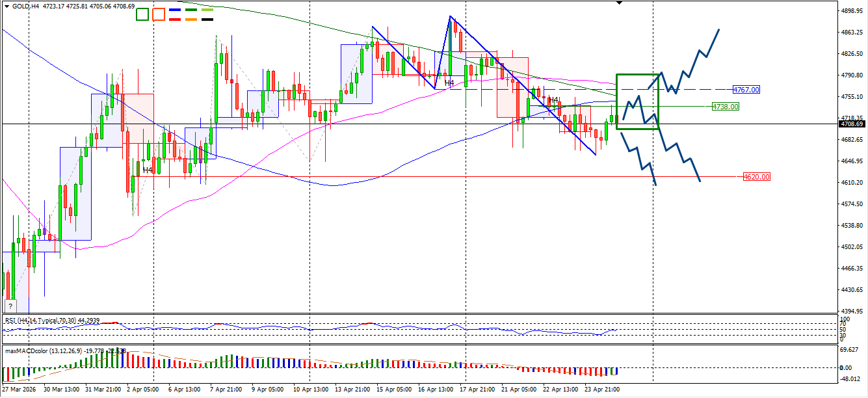Click the blue legend line swatch
Image resolution: width=868 pixels, height=398 pixels.
pyautogui.click(x=175, y=10)
